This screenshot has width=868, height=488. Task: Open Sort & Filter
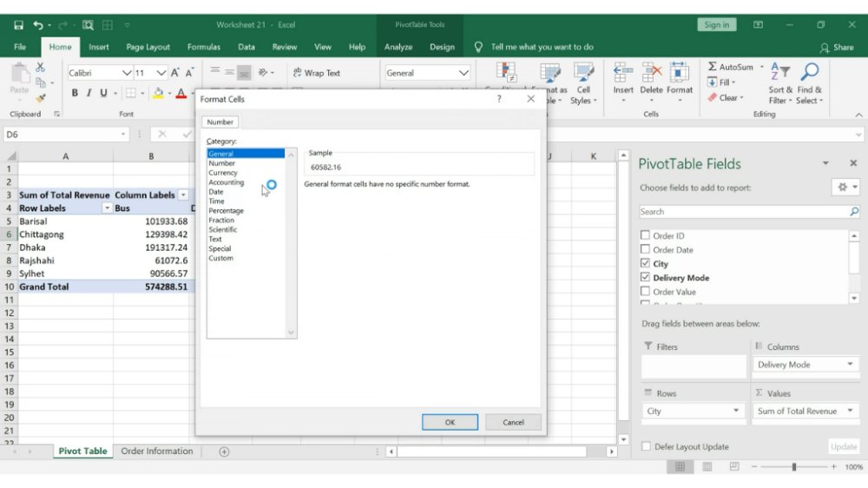pyautogui.click(x=780, y=83)
